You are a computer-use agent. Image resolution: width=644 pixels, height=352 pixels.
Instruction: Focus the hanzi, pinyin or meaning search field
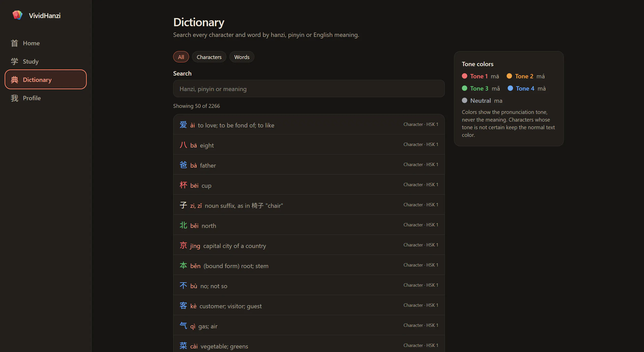pos(309,89)
